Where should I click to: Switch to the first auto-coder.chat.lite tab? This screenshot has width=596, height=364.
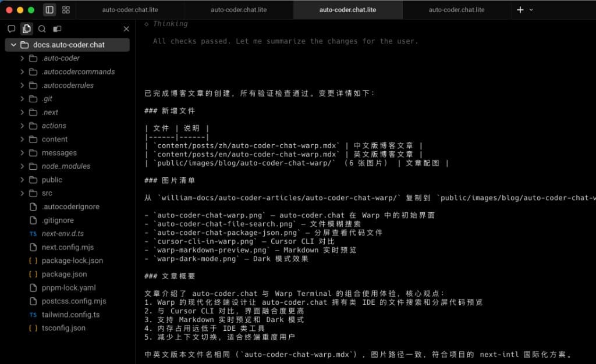130,10
